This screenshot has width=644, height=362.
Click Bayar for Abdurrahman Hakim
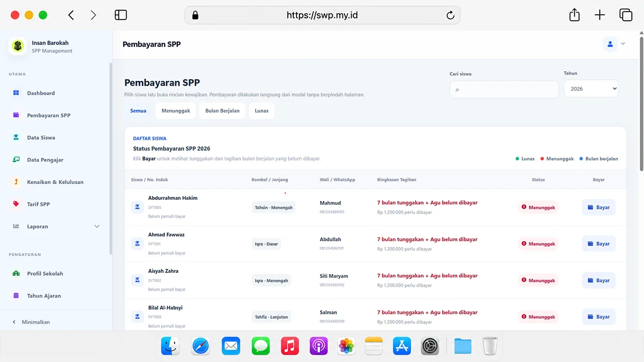598,207
